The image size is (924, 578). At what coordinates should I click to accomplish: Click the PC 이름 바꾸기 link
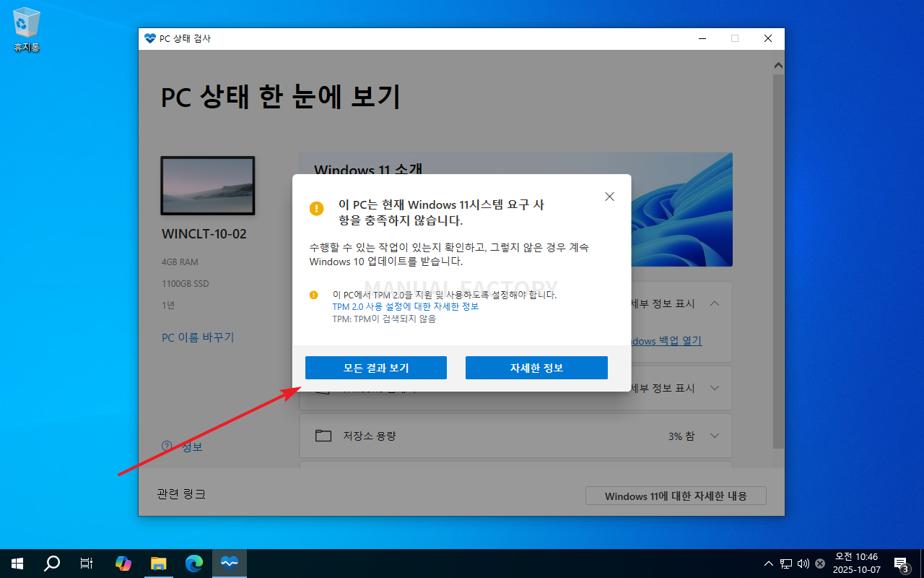click(198, 337)
